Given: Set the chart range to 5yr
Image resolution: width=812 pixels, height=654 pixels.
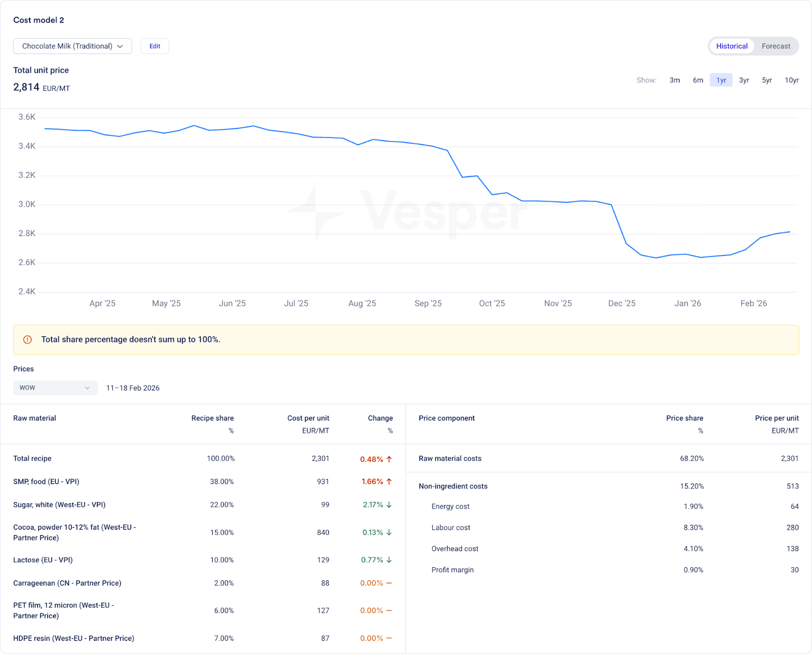Looking at the screenshot, I should (x=767, y=80).
